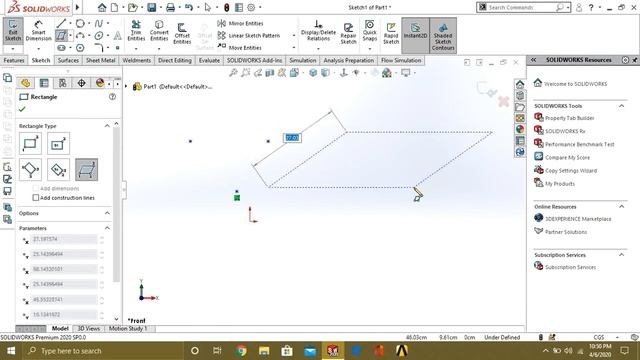The height and width of the screenshot is (360, 640).
Task: Open Quick Snaps
Action: (369, 31)
